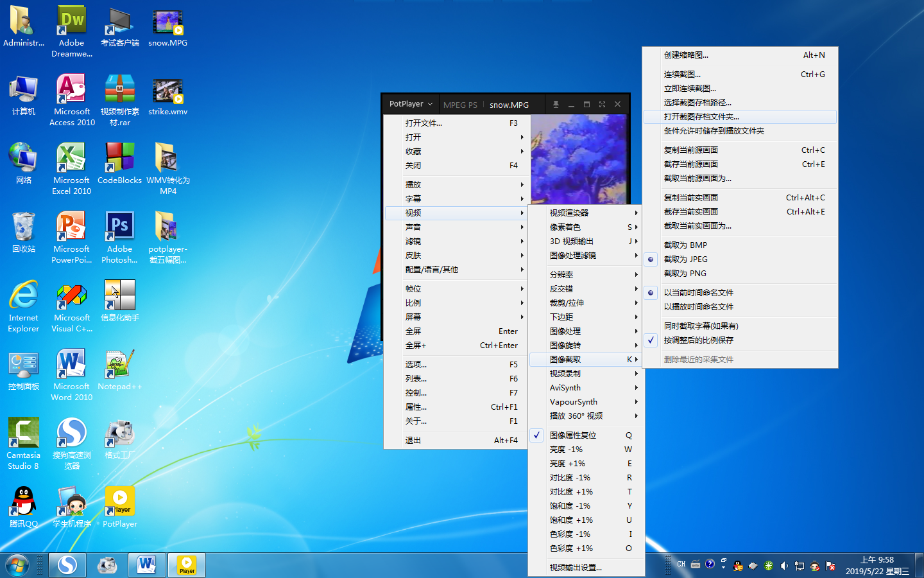This screenshot has height=578, width=924.
Task: Select Recycle Bin desktop icon
Action: tap(24, 232)
